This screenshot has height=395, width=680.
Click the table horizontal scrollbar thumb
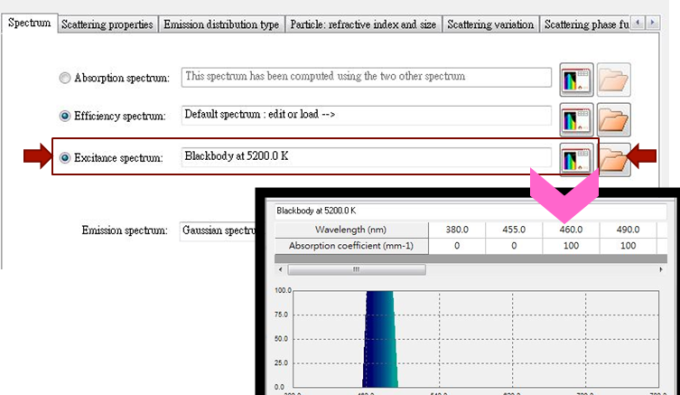[x=356, y=270]
